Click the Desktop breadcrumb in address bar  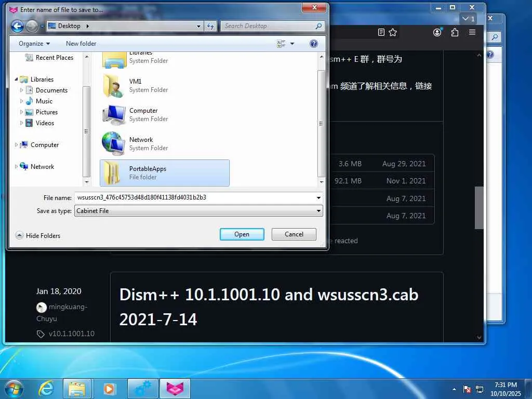69,26
